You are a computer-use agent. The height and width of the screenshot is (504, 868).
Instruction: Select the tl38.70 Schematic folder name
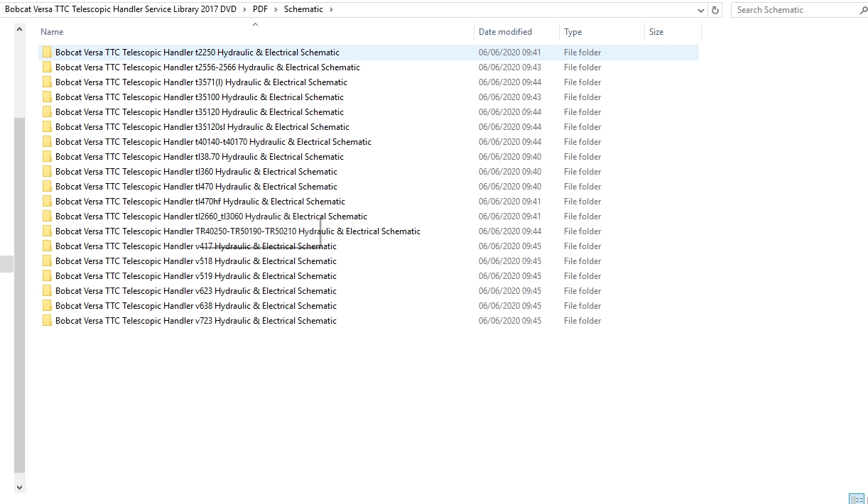pyautogui.click(x=200, y=157)
